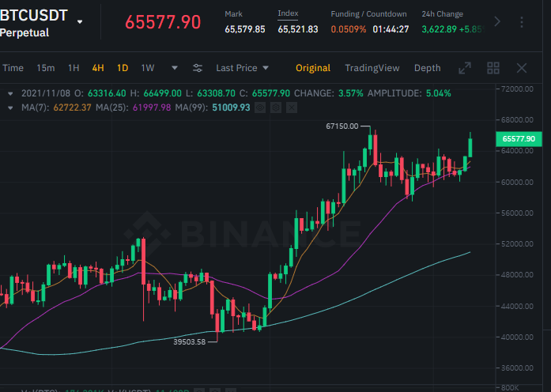Click the underlined Index label
The image size is (551, 392).
(x=288, y=13)
